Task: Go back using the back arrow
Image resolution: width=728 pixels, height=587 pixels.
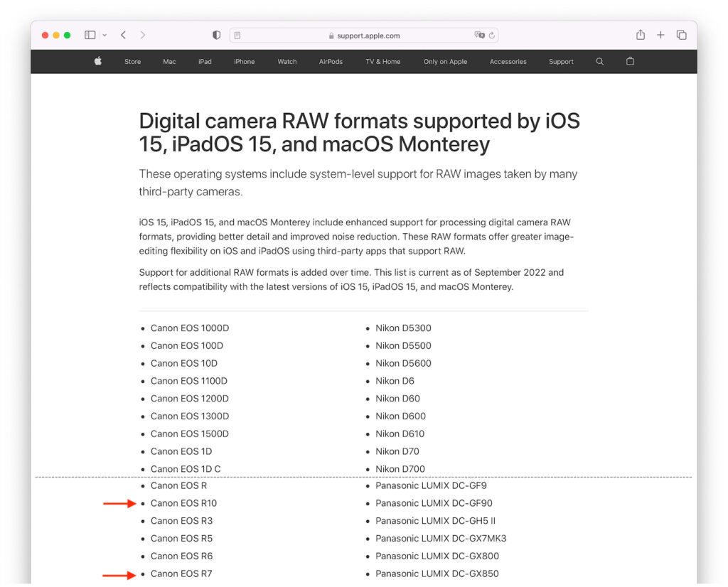Action: pos(122,34)
